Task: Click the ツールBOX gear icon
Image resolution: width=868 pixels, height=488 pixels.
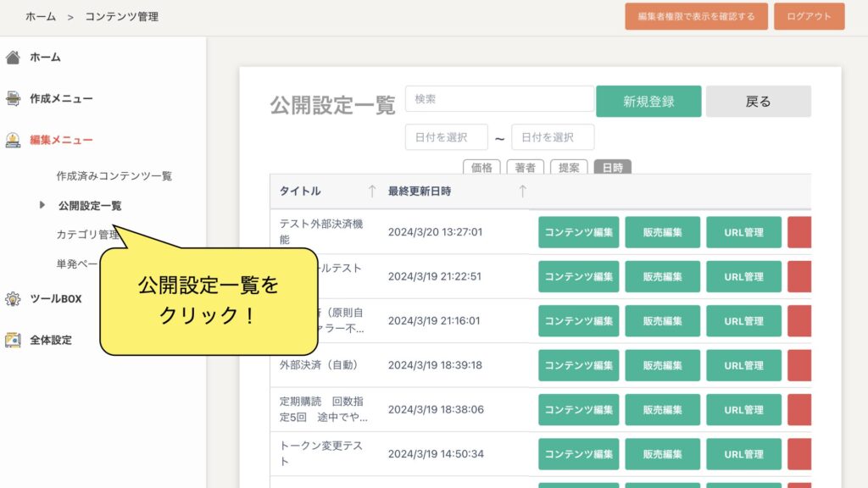Action: [13, 299]
